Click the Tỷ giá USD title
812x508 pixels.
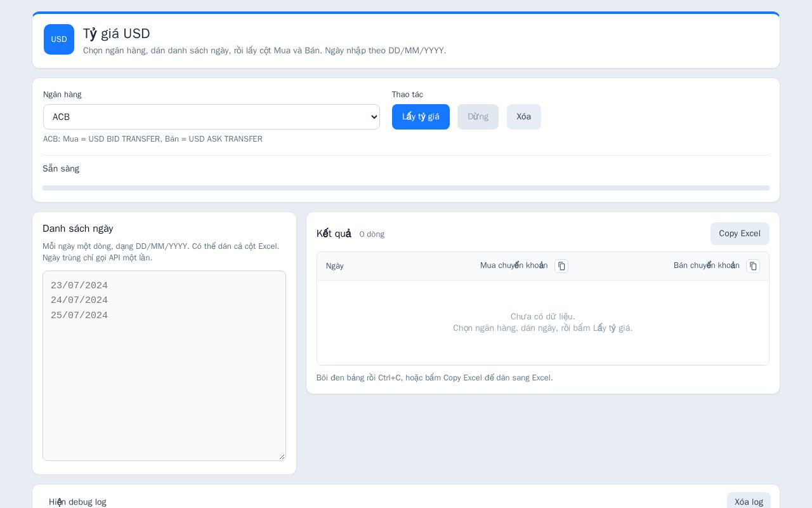[117, 34]
